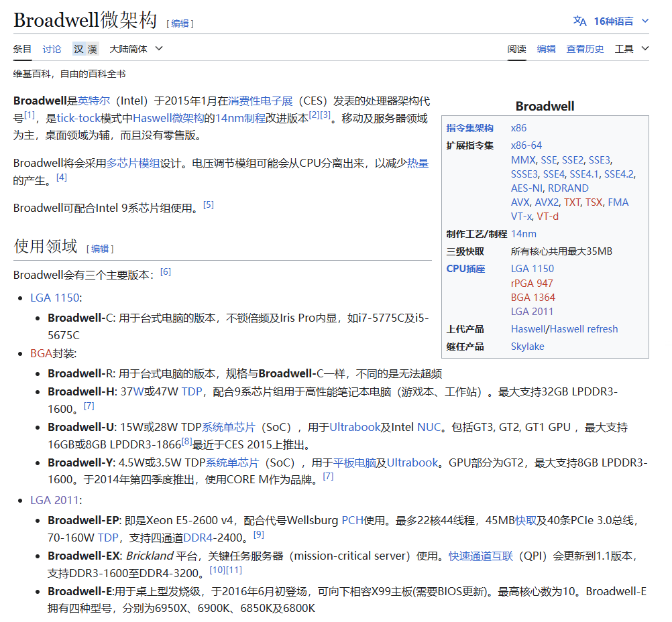
Task: Open the VT-x infobox link
Action: pos(521,216)
